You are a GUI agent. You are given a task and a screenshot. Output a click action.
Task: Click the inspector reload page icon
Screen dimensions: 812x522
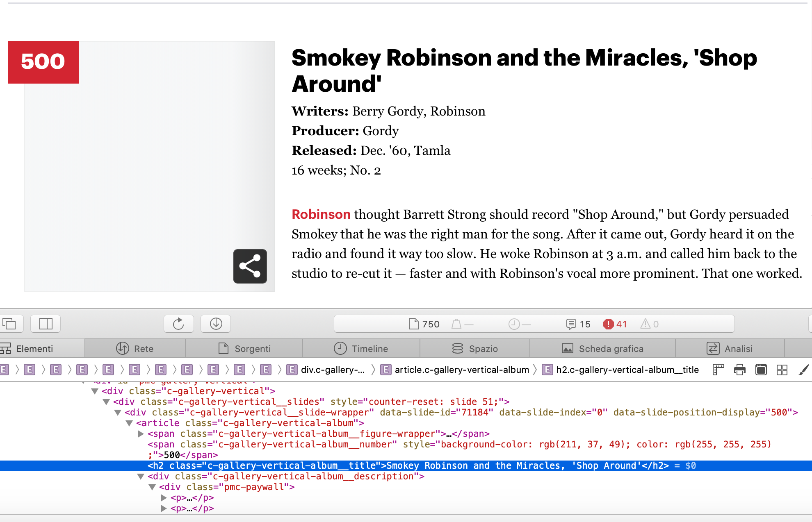pos(178,324)
